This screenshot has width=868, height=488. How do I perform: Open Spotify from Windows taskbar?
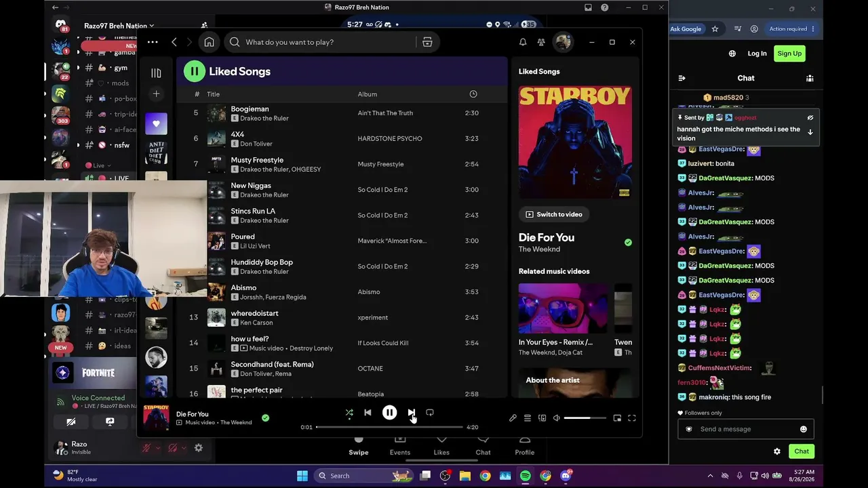pos(526,476)
